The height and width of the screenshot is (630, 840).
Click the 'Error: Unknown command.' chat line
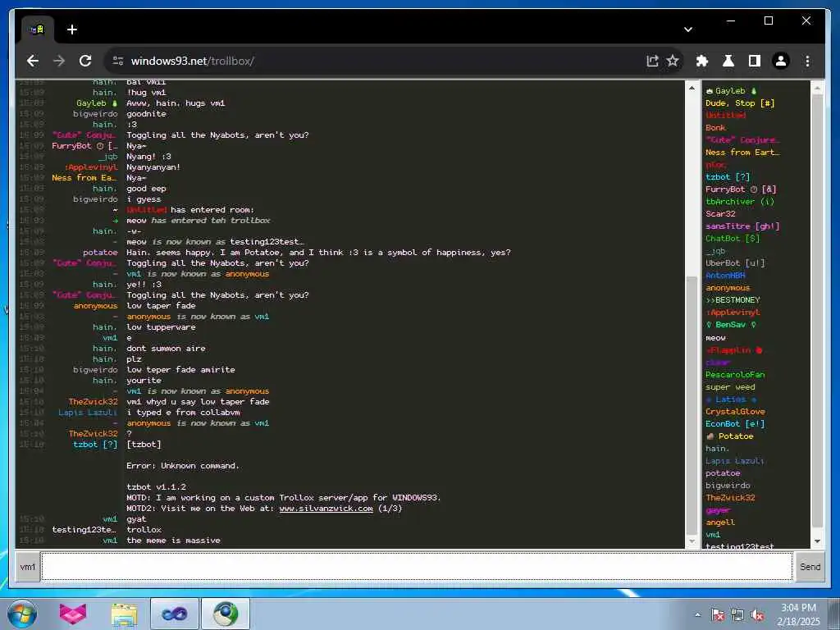pyautogui.click(x=183, y=466)
